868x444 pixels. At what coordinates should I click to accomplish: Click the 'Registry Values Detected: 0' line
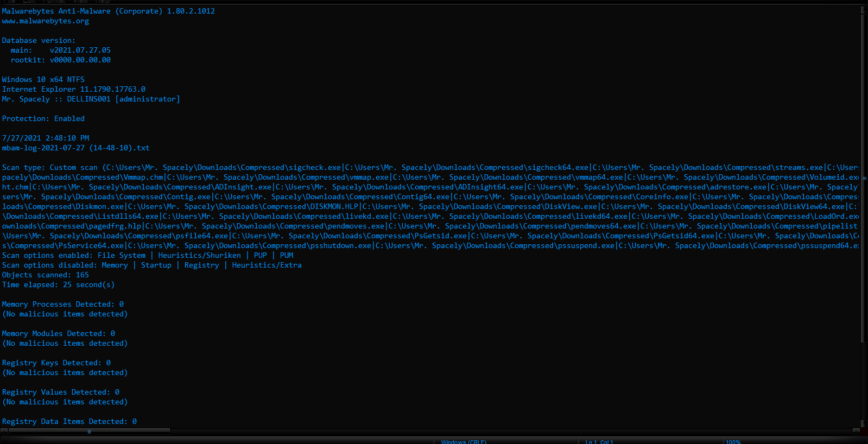tap(61, 392)
